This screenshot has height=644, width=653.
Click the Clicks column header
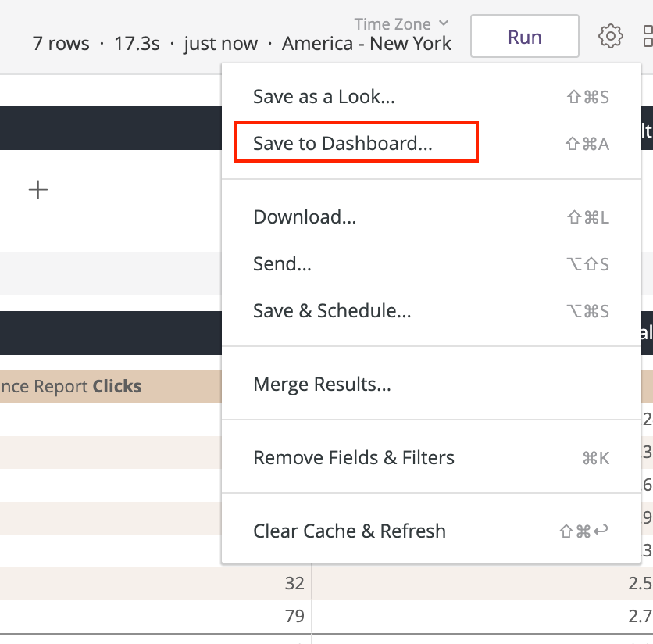(x=117, y=386)
